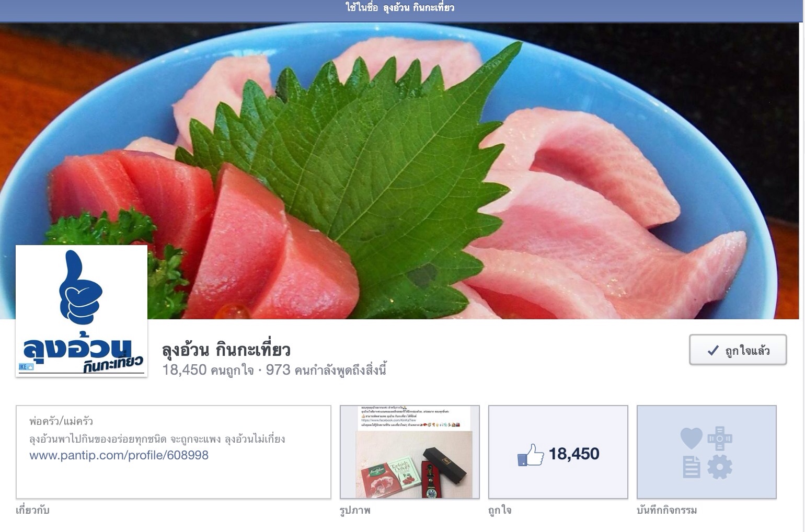Click the heart icon in activity log tile
Image resolution: width=805 pixels, height=532 pixels.
click(x=691, y=438)
